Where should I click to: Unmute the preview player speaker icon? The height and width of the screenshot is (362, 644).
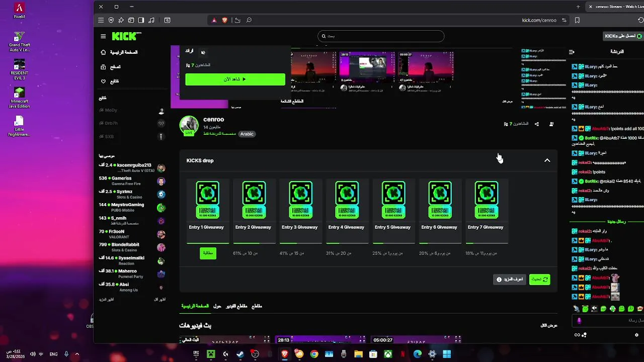[203, 52]
